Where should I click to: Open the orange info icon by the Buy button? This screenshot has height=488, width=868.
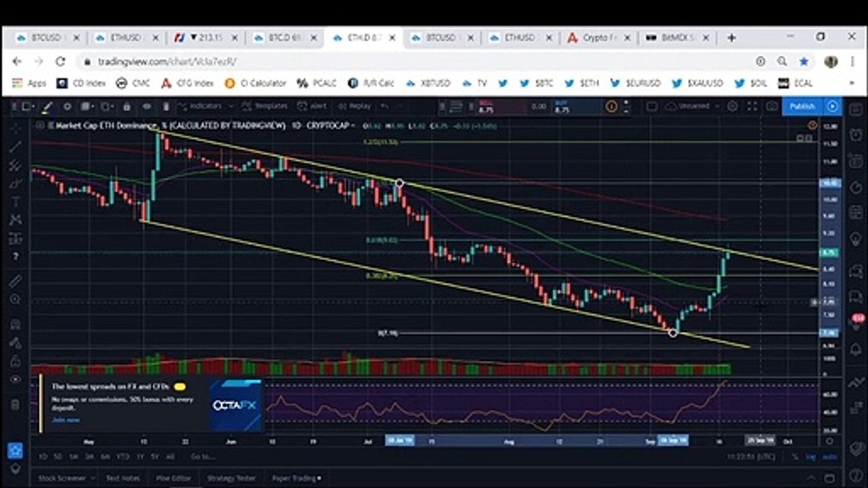(x=611, y=106)
